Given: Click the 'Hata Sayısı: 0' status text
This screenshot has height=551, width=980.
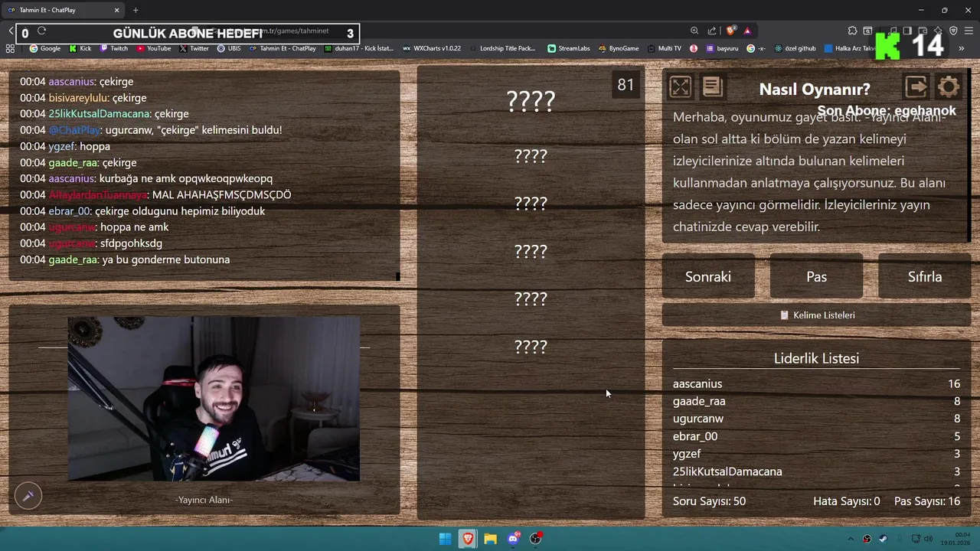Looking at the screenshot, I should click(x=847, y=501).
